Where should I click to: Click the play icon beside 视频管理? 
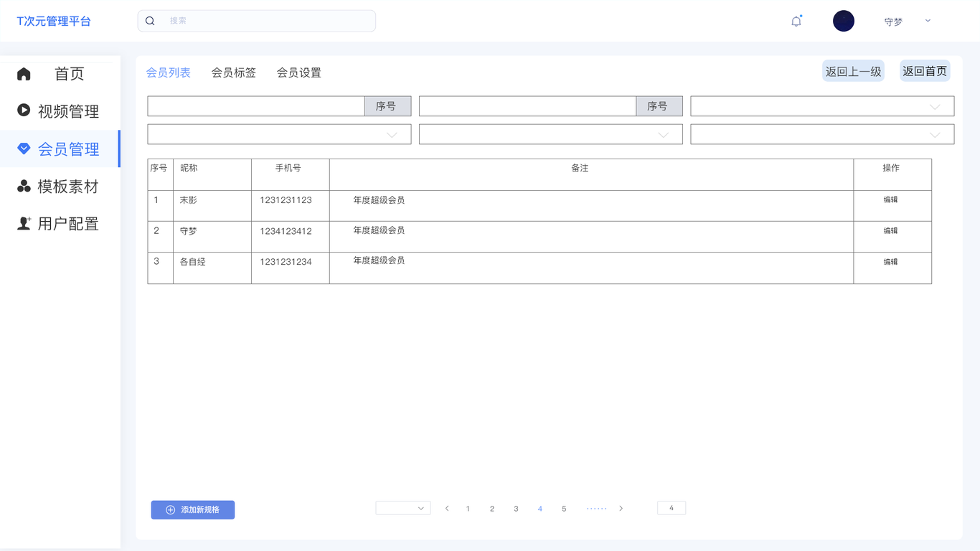[x=24, y=110]
